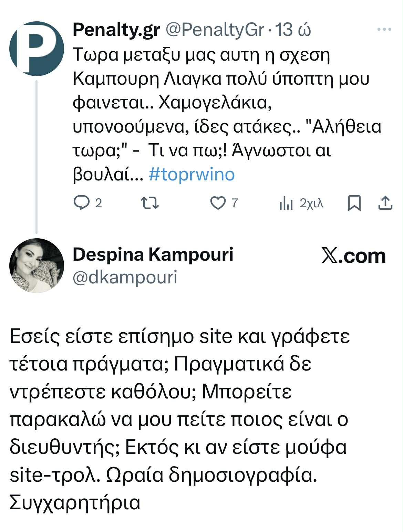Click the 2χιλ views count

(x=311, y=203)
